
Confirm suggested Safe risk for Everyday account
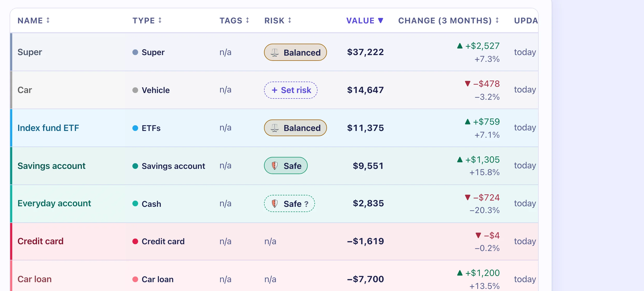click(x=289, y=203)
